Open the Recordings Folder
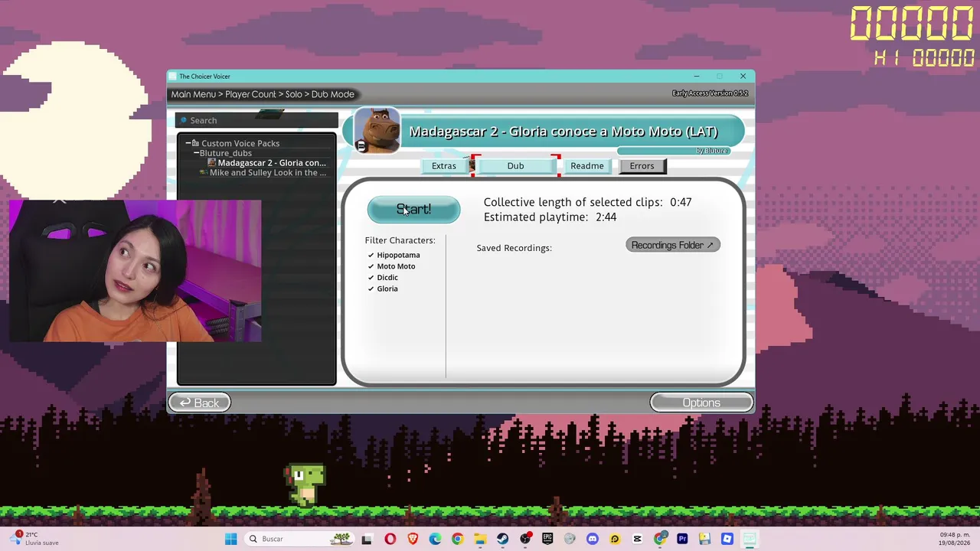 click(x=673, y=245)
